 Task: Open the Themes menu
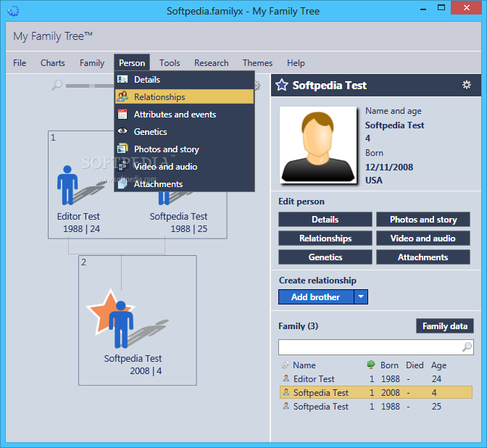[257, 63]
